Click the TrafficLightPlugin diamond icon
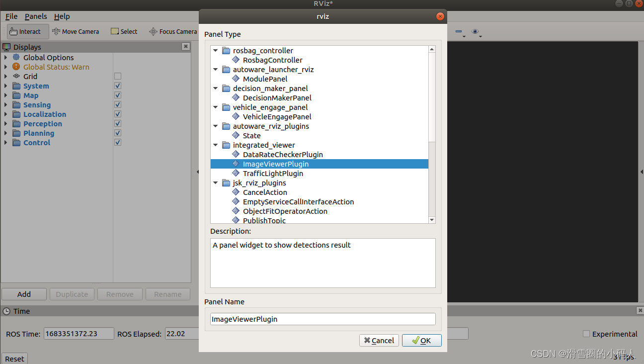Image resolution: width=644 pixels, height=364 pixels. pos(236,173)
